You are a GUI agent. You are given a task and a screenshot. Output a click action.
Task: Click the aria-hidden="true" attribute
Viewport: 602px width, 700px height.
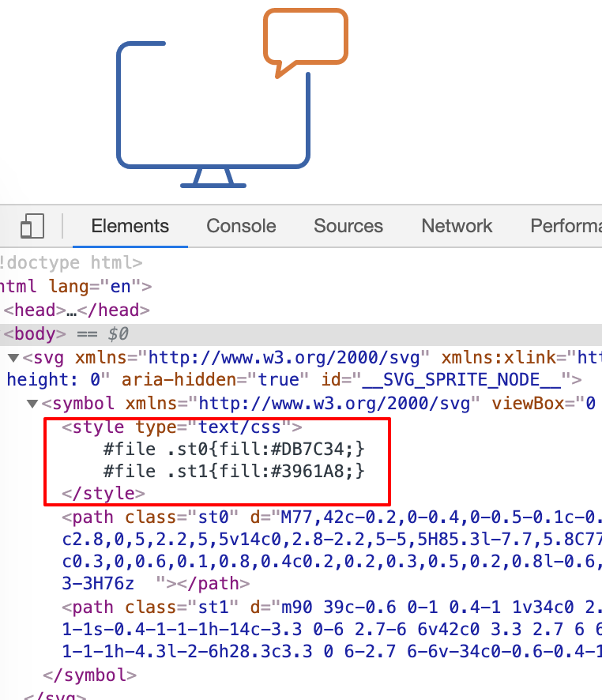[215, 379]
